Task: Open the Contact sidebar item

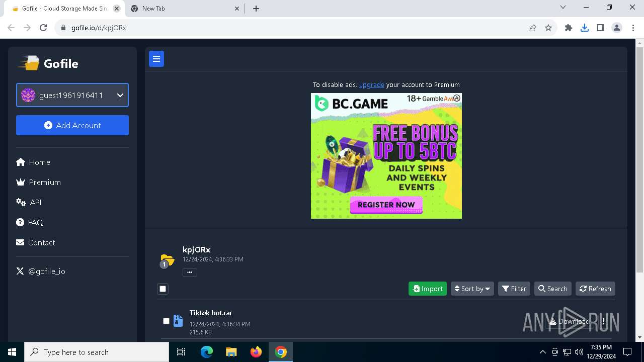Action: 36,242
